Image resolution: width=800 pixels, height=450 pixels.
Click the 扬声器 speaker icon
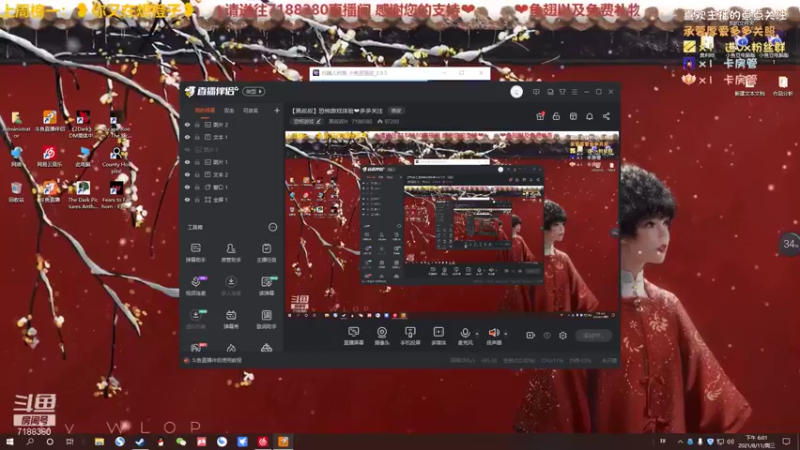[x=493, y=333]
